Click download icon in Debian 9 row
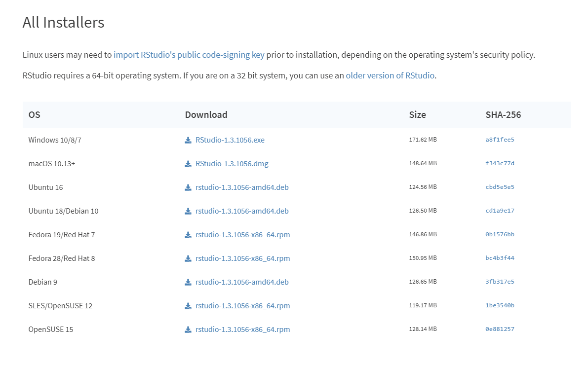588x366 pixels. [188, 282]
